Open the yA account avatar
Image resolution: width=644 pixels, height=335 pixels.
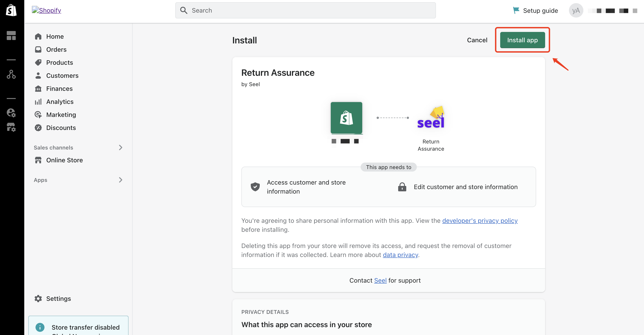(x=576, y=11)
